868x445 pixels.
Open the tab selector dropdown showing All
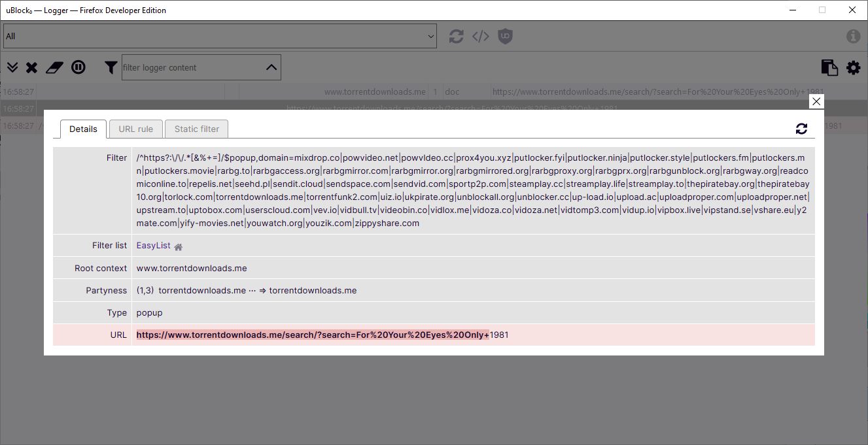(x=220, y=36)
